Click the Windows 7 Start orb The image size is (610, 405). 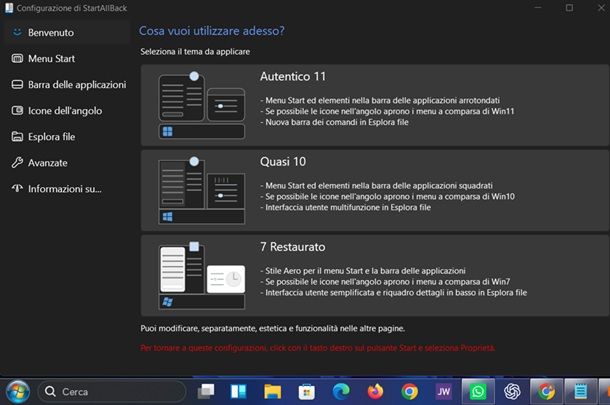coord(18,391)
